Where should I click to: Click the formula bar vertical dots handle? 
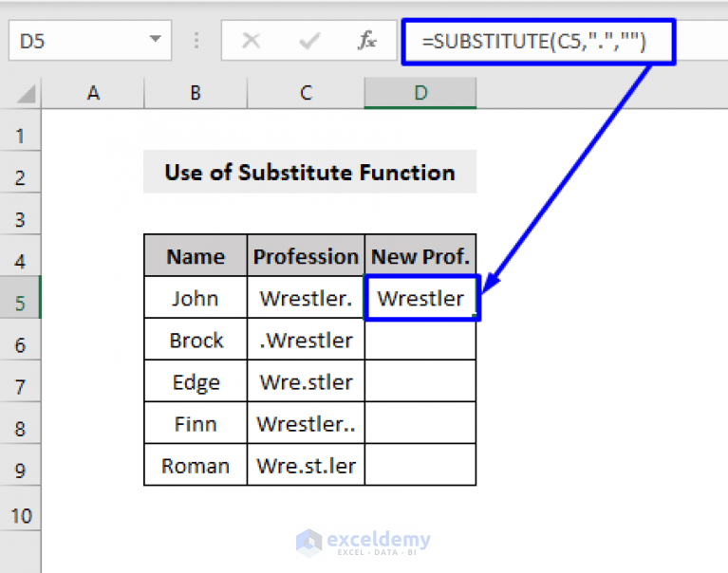[x=196, y=41]
